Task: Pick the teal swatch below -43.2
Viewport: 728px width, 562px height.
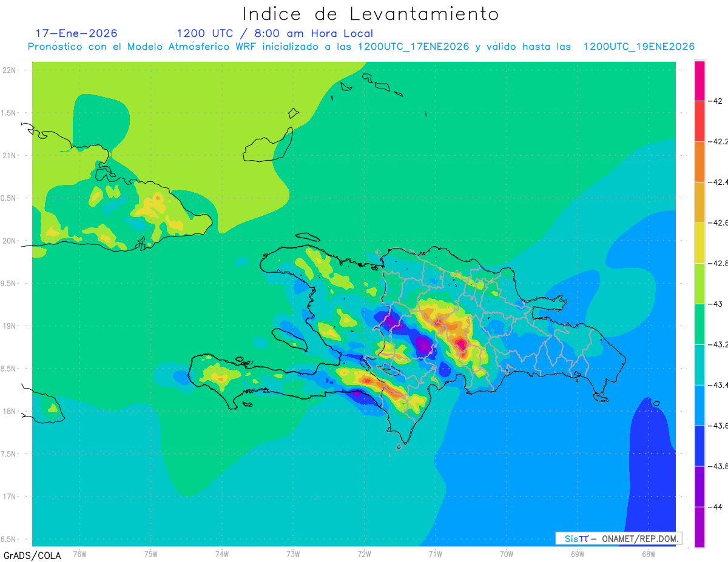Action: (x=699, y=364)
